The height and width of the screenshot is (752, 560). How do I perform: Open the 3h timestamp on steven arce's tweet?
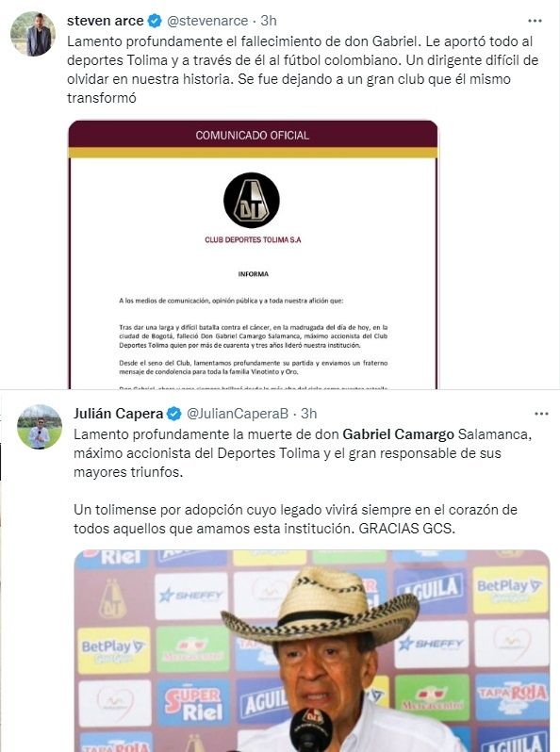(x=269, y=21)
